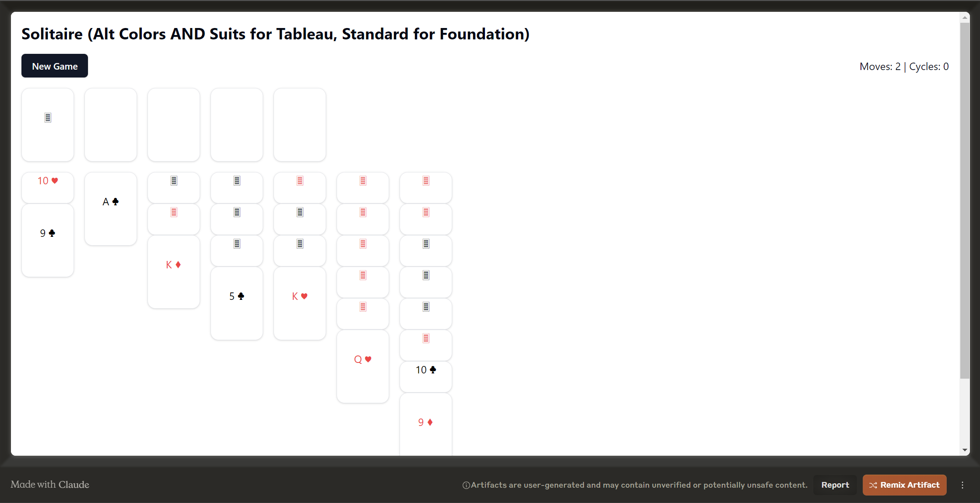
Task: Click the New Game button
Action: pyautogui.click(x=55, y=66)
